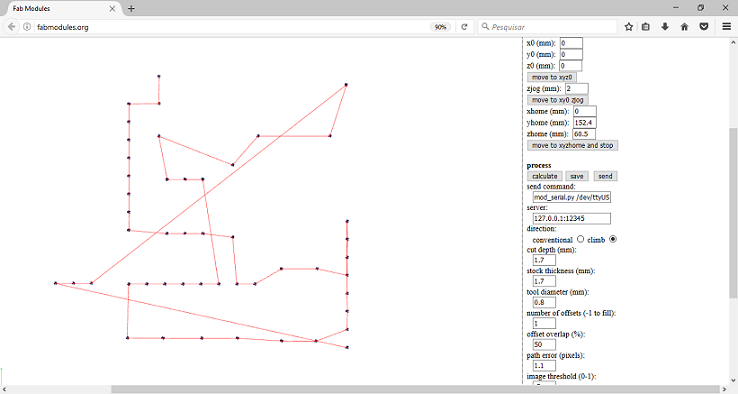Screen dimensions: 738x394
Task: Click the search magnifier icon in the Pesquisar box
Action: coord(485,27)
